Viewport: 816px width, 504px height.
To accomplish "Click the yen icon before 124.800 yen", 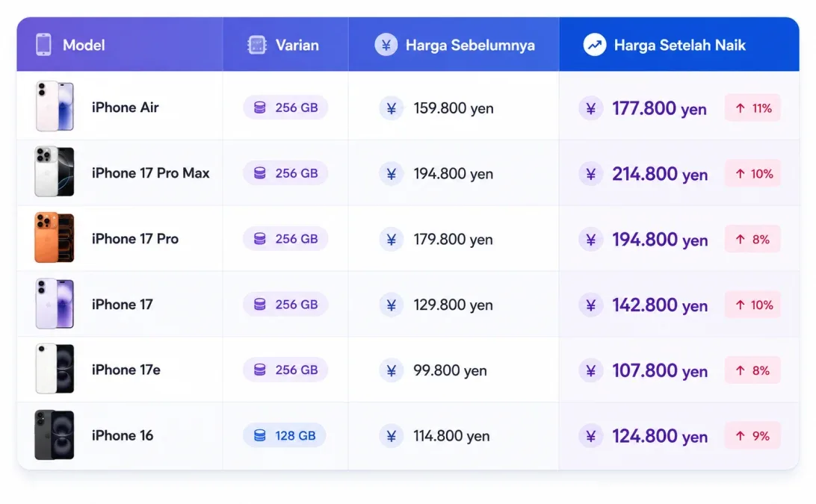I will click(x=590, y=436).
